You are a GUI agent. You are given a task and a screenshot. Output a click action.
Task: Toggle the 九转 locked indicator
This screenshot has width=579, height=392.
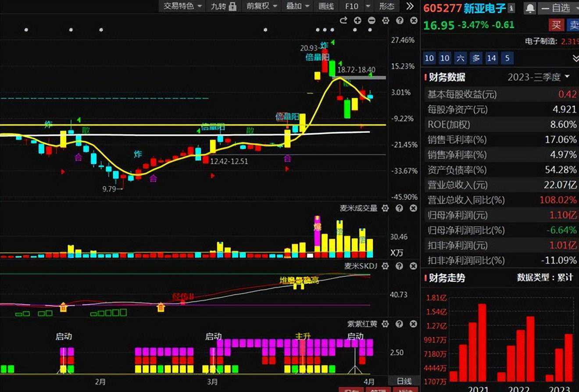[x=224, y=6]
